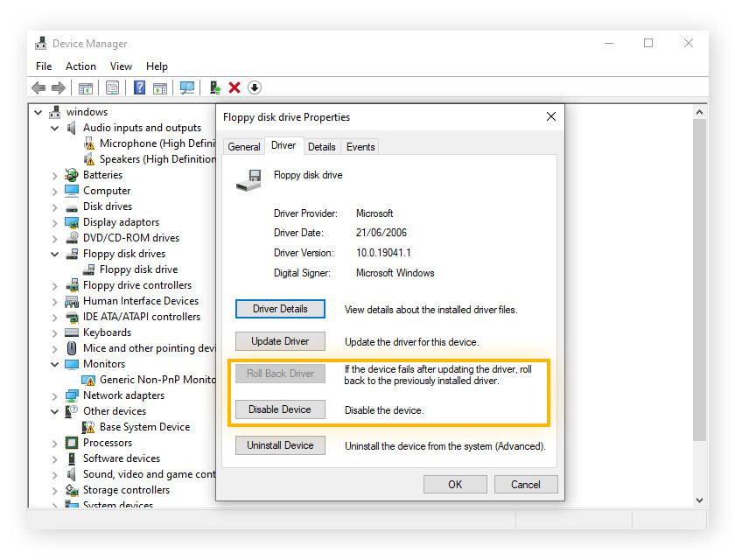Expand the Processors category

click(x=54, y=444)
